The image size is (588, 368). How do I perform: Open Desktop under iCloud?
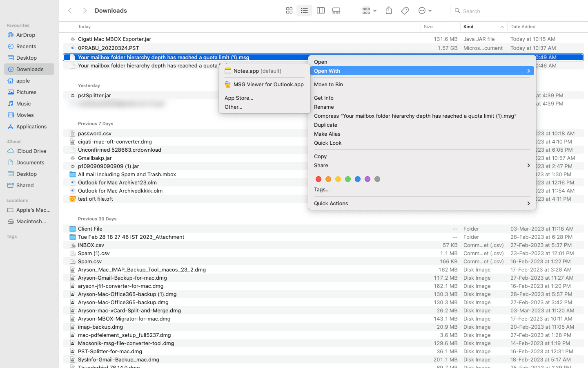point(29,174)
